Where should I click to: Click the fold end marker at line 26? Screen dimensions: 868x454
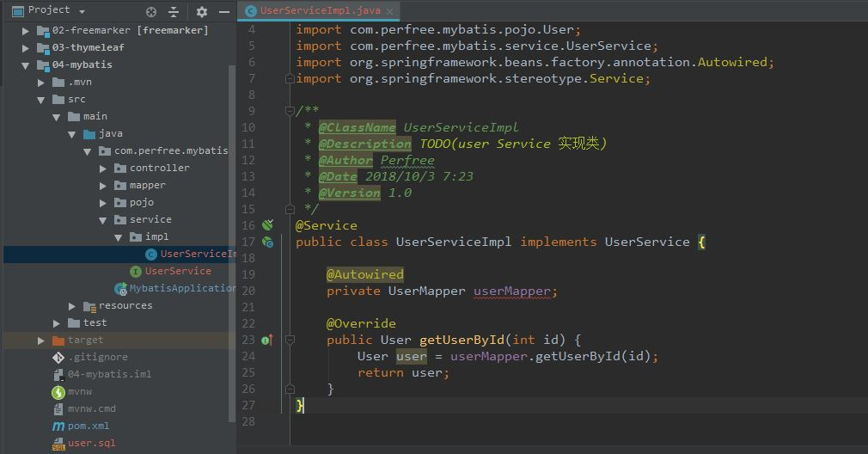tap(290, 389)
